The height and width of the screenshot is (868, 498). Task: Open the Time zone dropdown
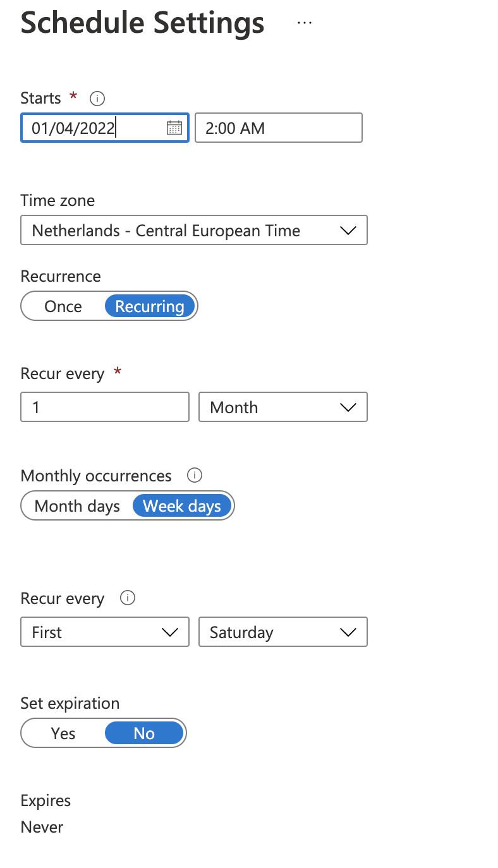194,230
